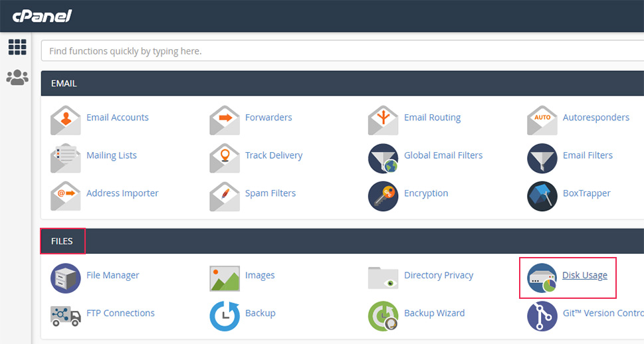Open User Manager people icon in sidebar
The image size is (644, 344).
(x=17, y=77)
